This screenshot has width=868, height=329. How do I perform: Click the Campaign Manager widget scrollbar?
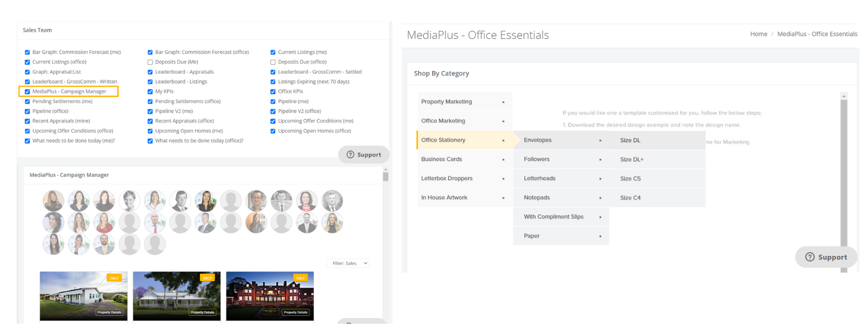point(386,176)
